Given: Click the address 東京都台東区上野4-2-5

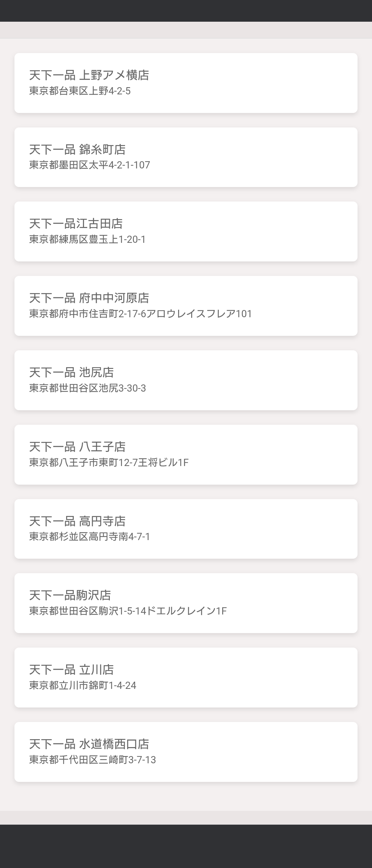Looking at the screenshot, I should 80,91.
